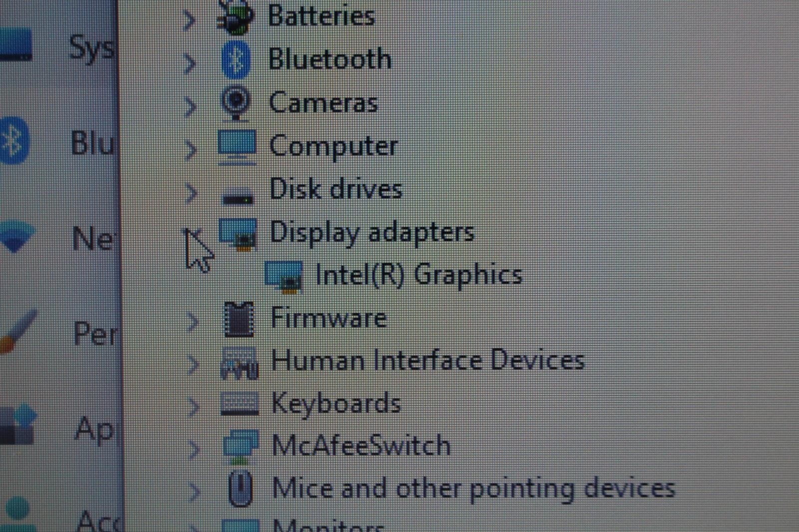The height and width of the screenshot is (532, 799).
Task: Select the McAfeeSwitch label
Action: click(x=361, y=445)
